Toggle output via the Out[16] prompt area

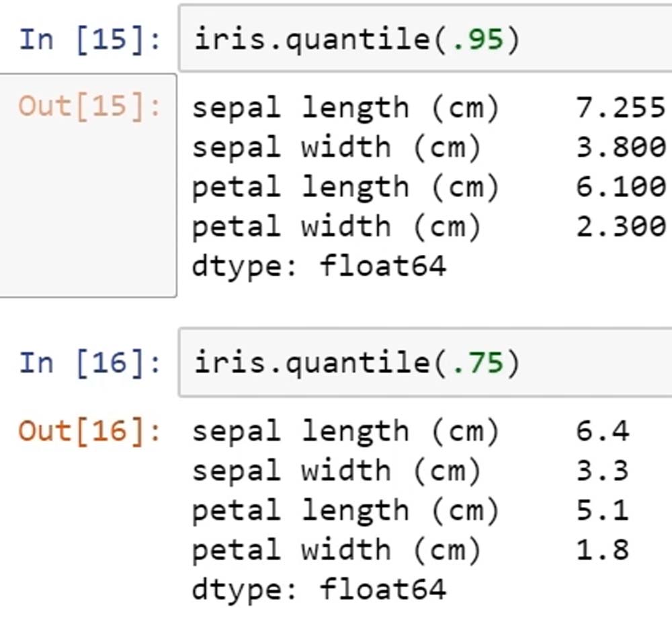[90, 430]
